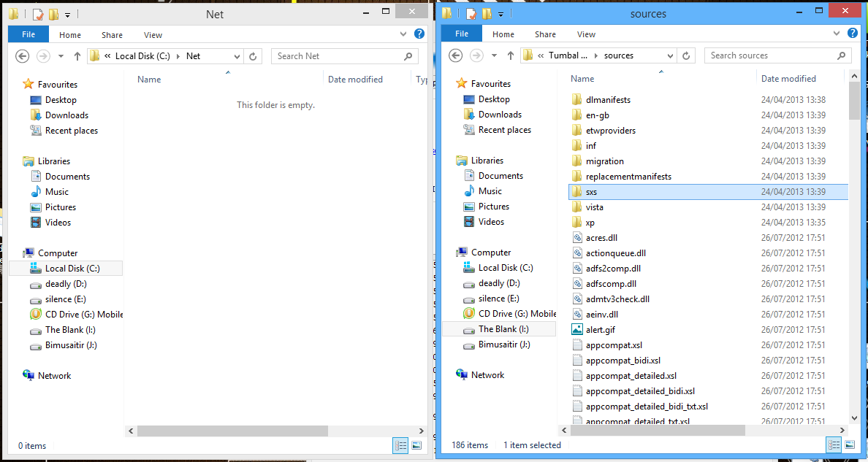The height and width of the screenshot is (462, 868).
Task: Open Help in the Net window
Action: [x=419, y=34]
